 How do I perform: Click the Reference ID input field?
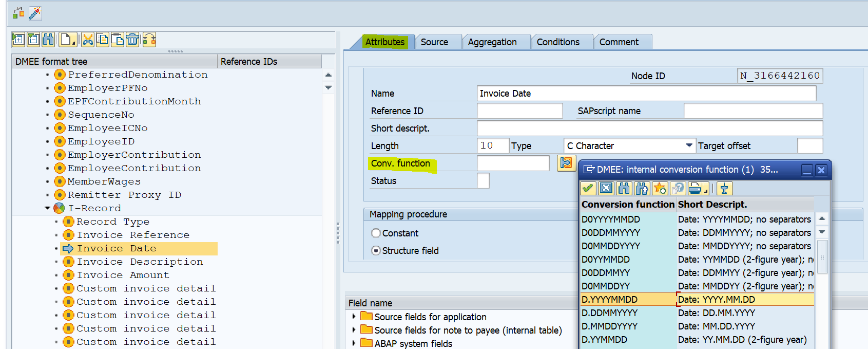[519, 111]
